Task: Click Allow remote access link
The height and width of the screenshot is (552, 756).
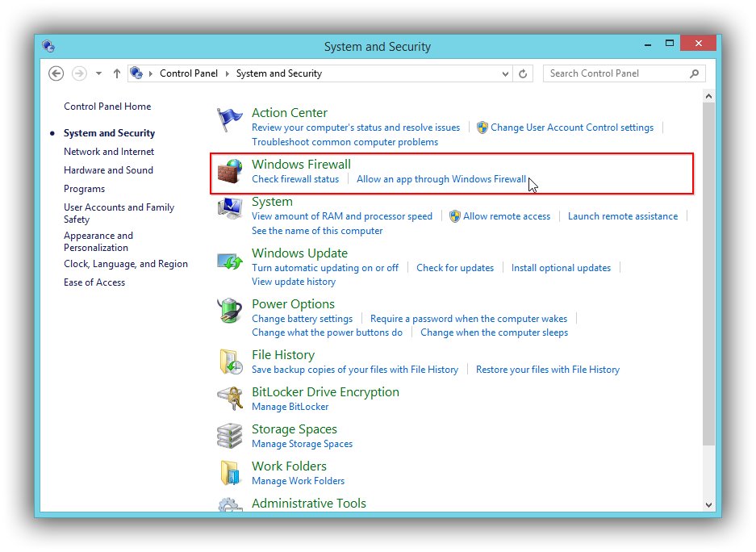Action: pyautogui.click(x=506, y=216)
